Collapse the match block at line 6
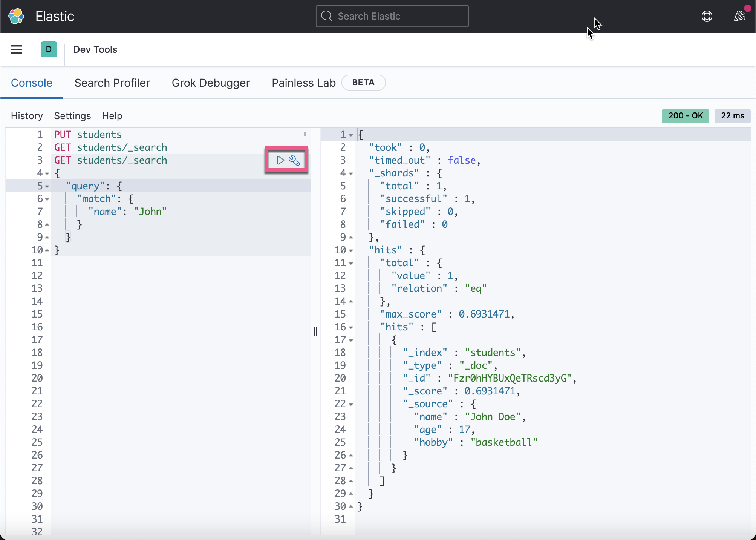The height and width of the screenshot is (540, 756). (x=47, y=199)
